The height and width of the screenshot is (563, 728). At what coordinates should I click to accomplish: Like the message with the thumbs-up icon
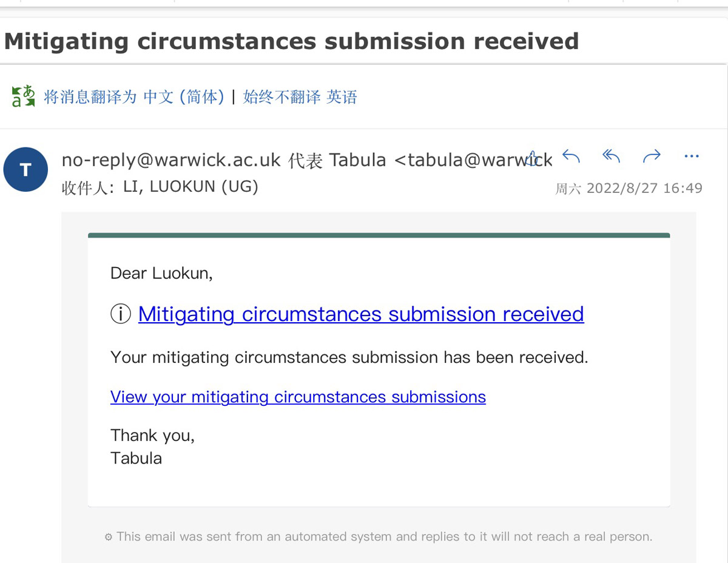coord(532,158)
